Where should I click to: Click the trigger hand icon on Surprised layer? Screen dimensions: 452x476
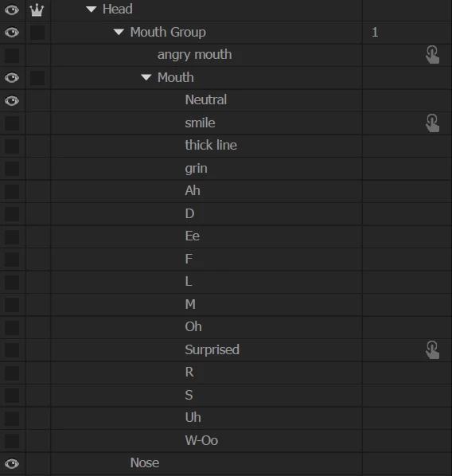pyautogui.click(x=432, y=349)
